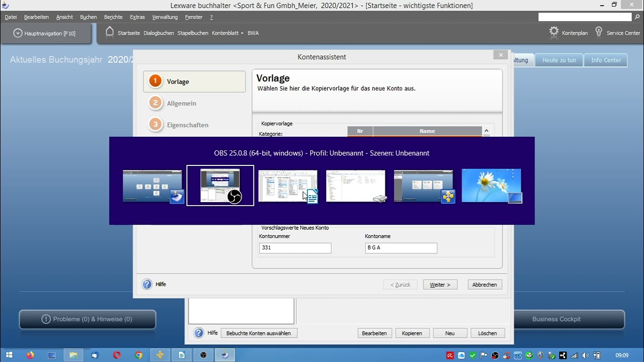Click the Kopieren button

(412, 333)
